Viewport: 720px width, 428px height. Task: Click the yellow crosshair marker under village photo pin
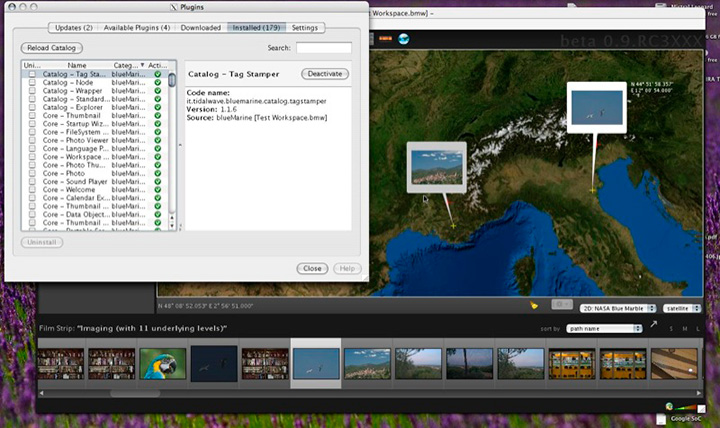[x=453, y=226]
